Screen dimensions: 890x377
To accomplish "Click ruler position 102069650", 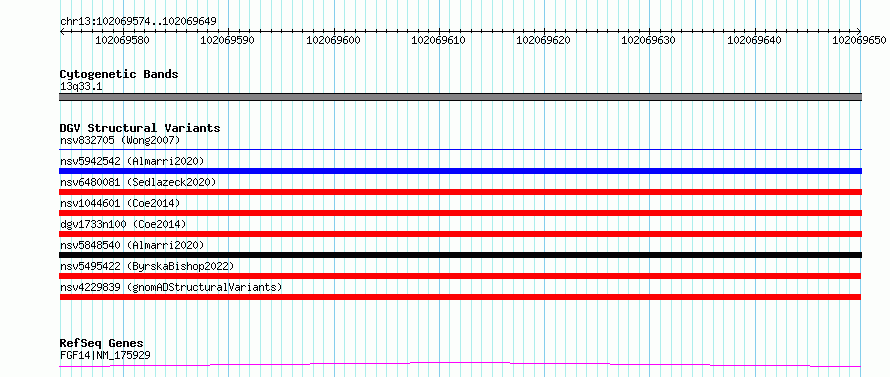I will [859, 40].
